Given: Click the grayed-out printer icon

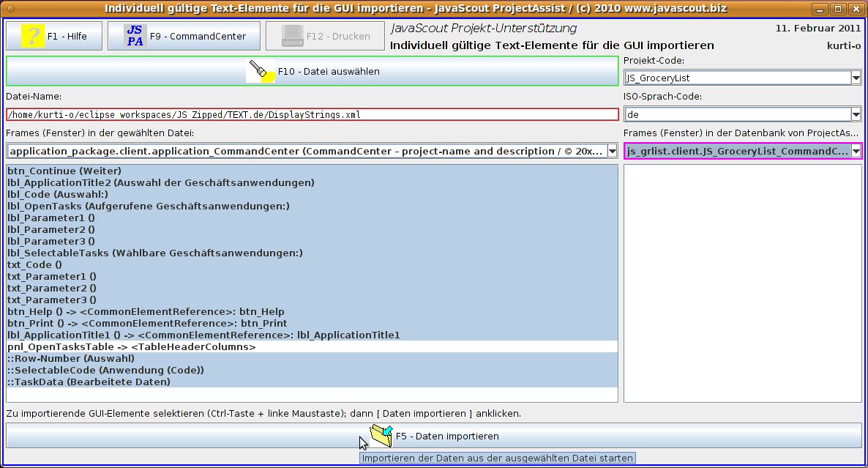Looking at the screenshot, I should (292, 36).
